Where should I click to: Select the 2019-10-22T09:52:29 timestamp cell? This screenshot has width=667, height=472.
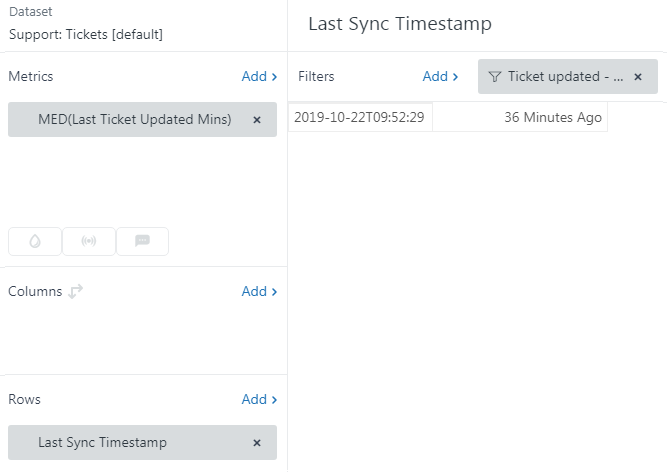pyautogui.click(x=359, y=118)
